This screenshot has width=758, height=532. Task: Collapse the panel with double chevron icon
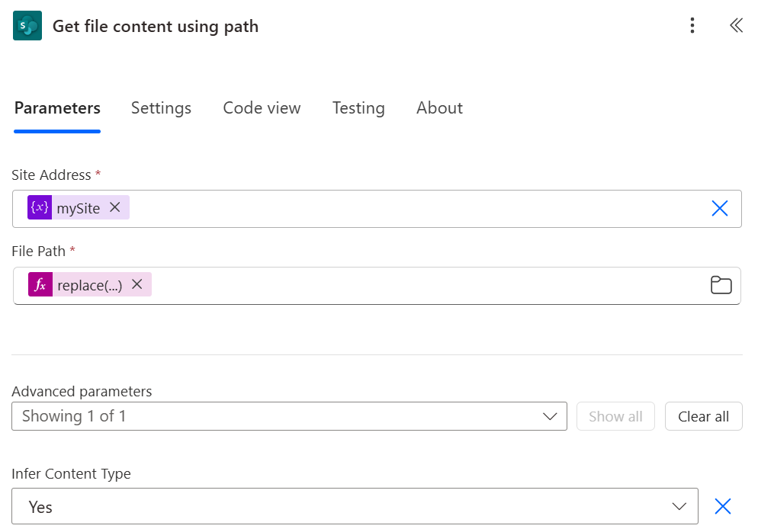point(736,25)
